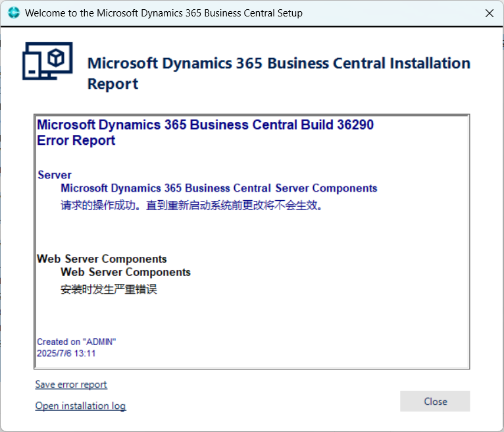Image resolution: width=504 pixels, height=432 pixels.
Task: Click the devices installation logo icon
Action: tap(47, 61)
